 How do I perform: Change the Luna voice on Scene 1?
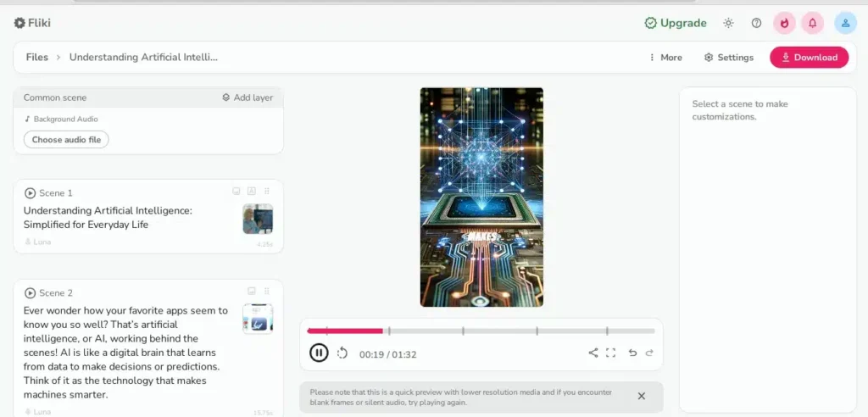point(37,242)
